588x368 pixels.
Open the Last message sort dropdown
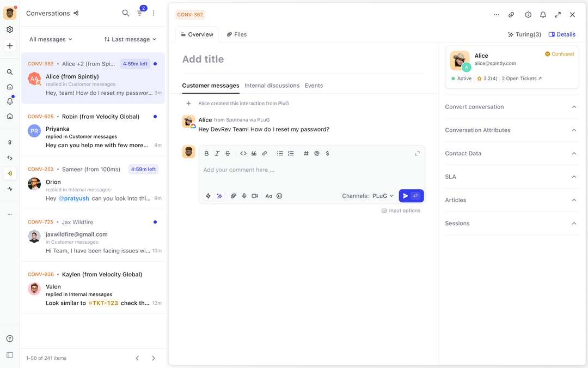tap(130, 39)
